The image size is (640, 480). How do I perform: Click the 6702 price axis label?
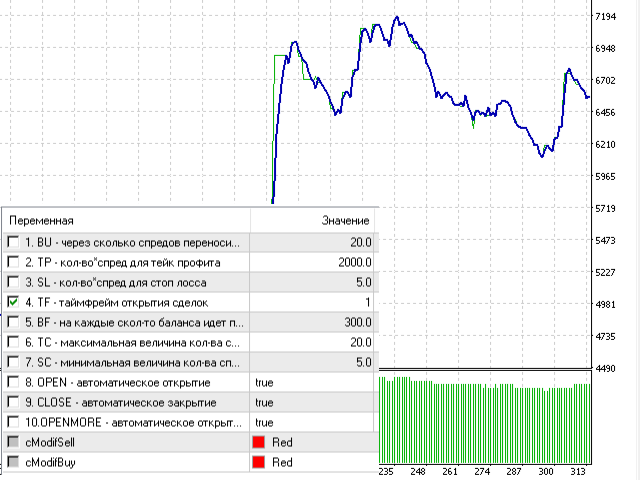click(605, 80)
